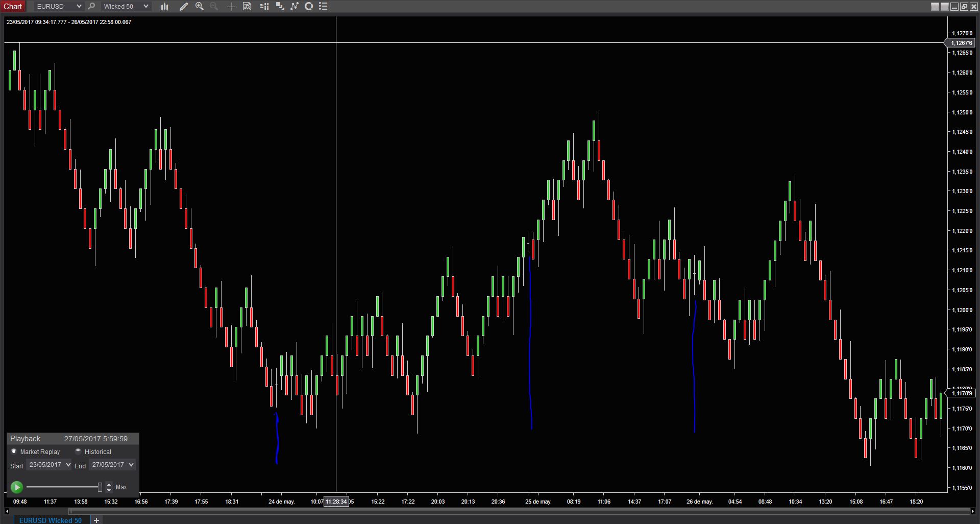Click the Playback panel title
This screenshot has height=524, width=980.
25,439
